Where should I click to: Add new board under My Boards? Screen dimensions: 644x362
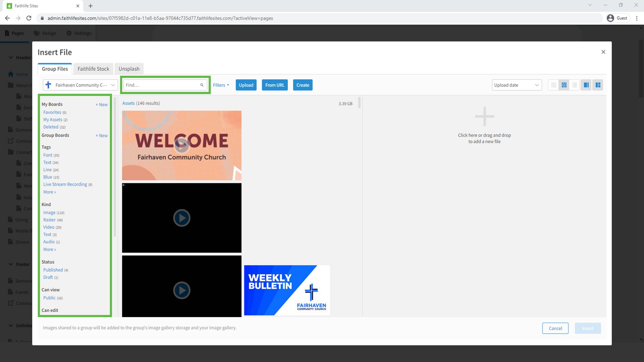(102, 105)
